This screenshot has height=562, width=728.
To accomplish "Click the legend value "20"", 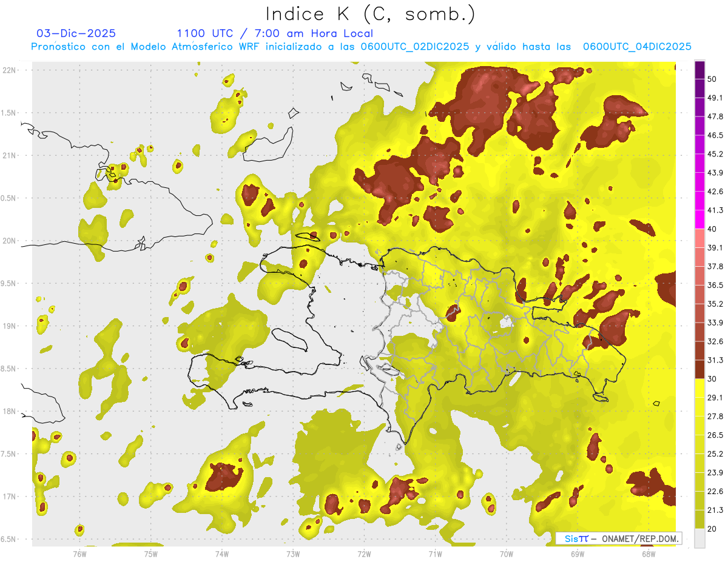I will [x=712, y=529].
